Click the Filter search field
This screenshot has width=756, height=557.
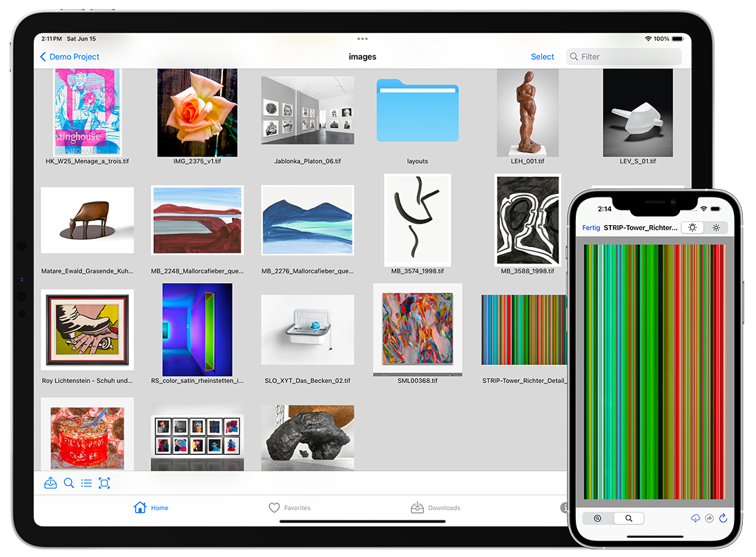pos(625,57)
